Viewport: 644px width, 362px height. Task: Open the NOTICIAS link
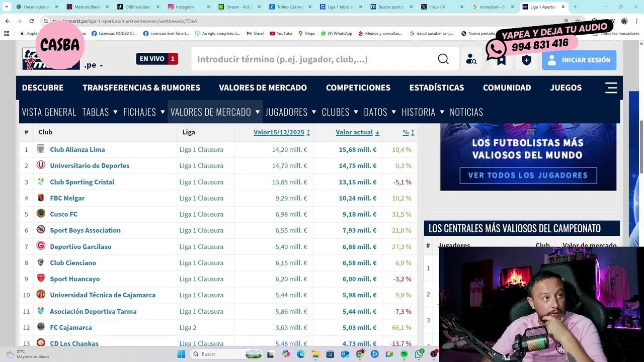(x=466, y=112)
